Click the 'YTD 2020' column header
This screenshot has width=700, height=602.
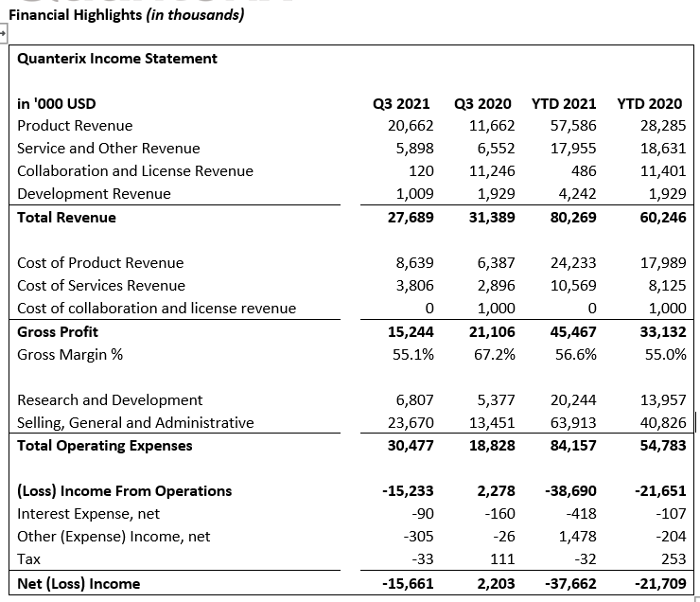click(x=649, y=103)
